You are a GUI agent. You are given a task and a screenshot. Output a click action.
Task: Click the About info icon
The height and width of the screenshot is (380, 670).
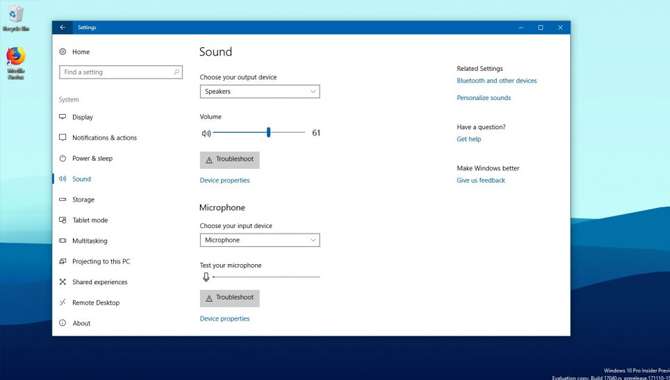coord(63,323)
